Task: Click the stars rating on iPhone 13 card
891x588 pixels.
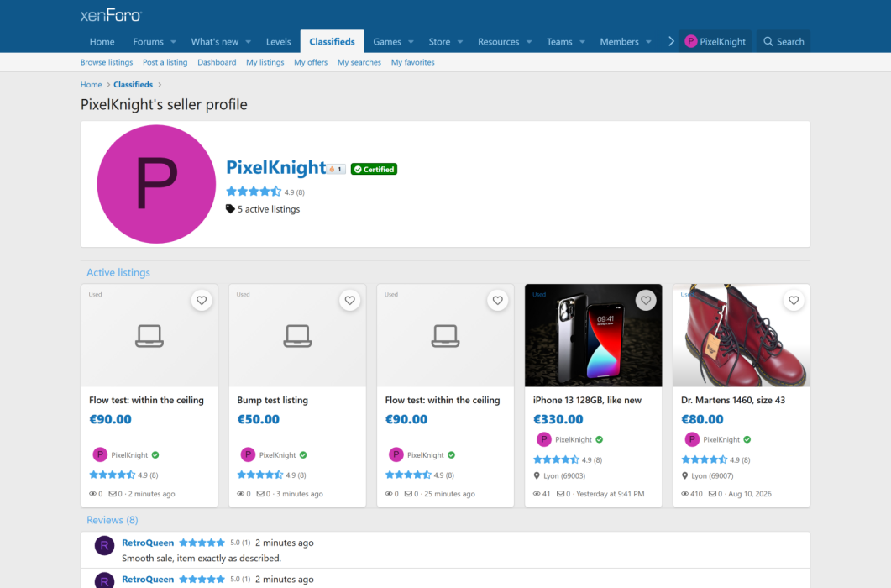Action: (x=556, y=459)
